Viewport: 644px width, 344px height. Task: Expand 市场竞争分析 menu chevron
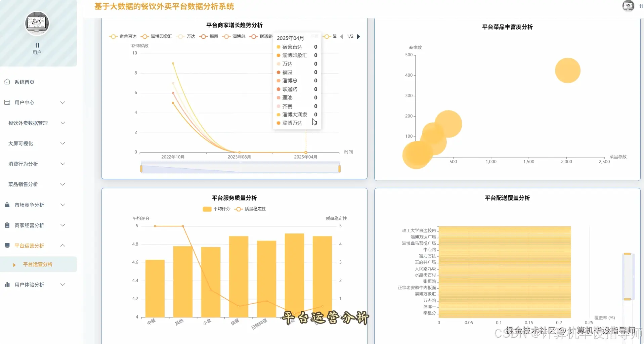pos(62,205)
